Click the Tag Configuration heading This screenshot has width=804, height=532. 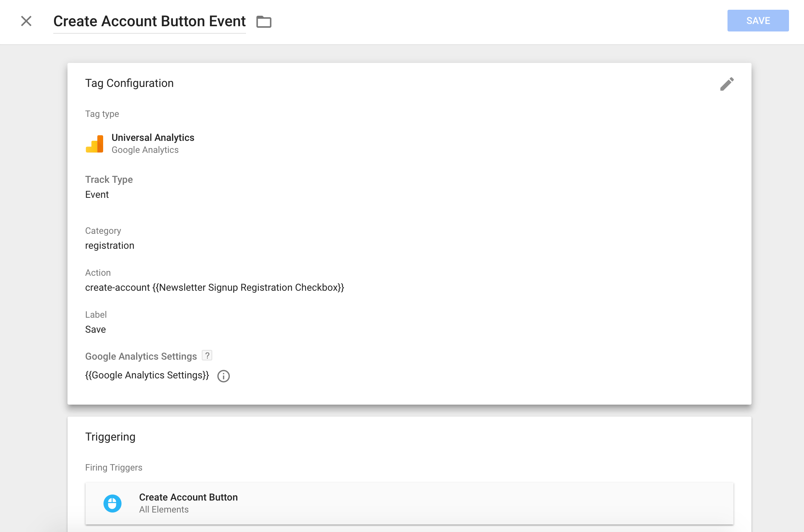click(x=129, y=83)
